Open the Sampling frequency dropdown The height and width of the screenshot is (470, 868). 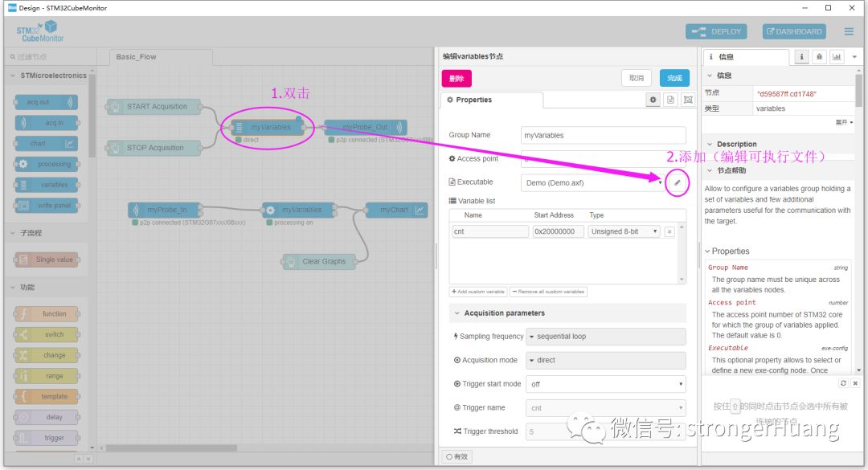click(606, 337)
